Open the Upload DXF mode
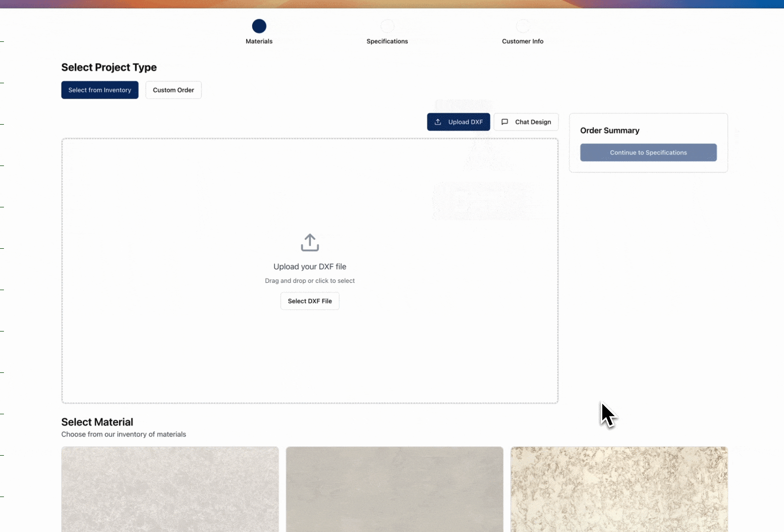 coord(458,122)
